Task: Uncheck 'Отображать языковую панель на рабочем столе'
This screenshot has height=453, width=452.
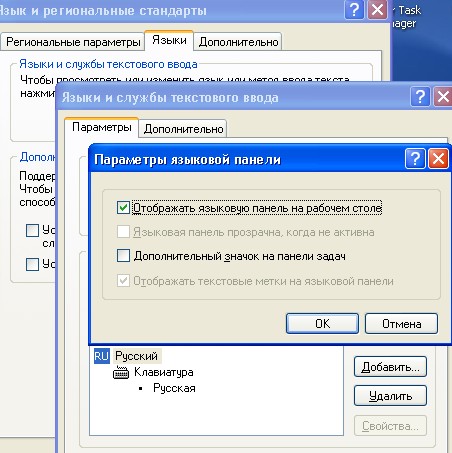Action: (123, 208)
